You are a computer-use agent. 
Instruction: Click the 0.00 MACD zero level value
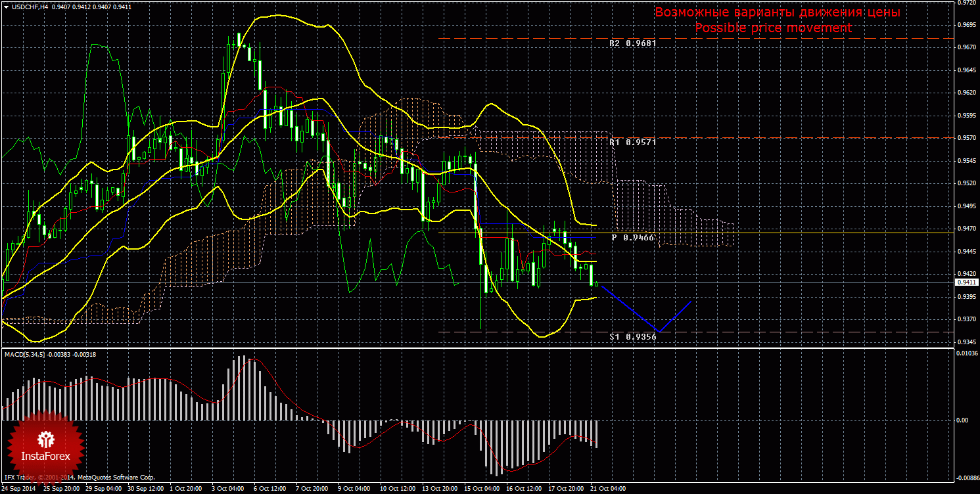[962, 420]
